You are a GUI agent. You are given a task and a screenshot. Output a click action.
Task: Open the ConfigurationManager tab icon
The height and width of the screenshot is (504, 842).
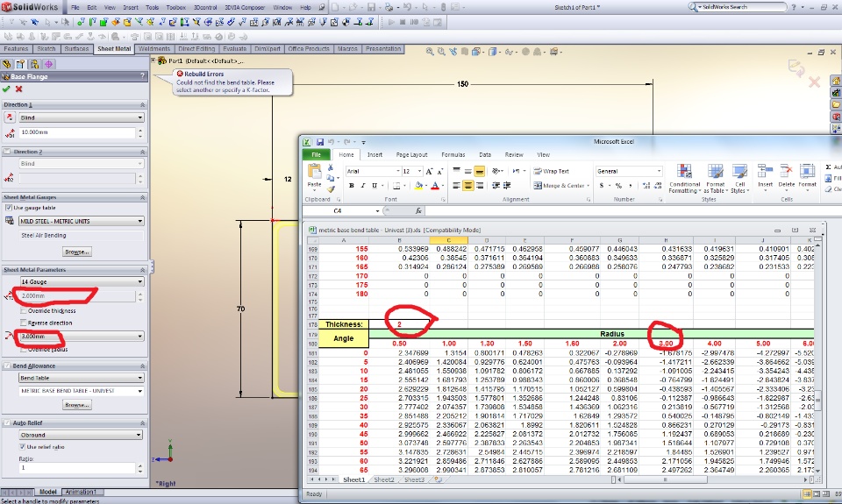click(34, 64)
